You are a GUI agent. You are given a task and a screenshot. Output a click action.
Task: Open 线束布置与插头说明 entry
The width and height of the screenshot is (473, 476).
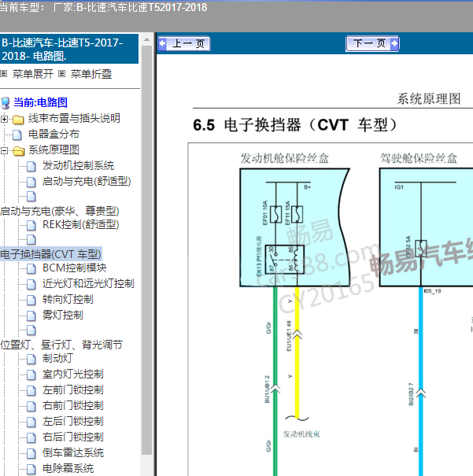74,118
